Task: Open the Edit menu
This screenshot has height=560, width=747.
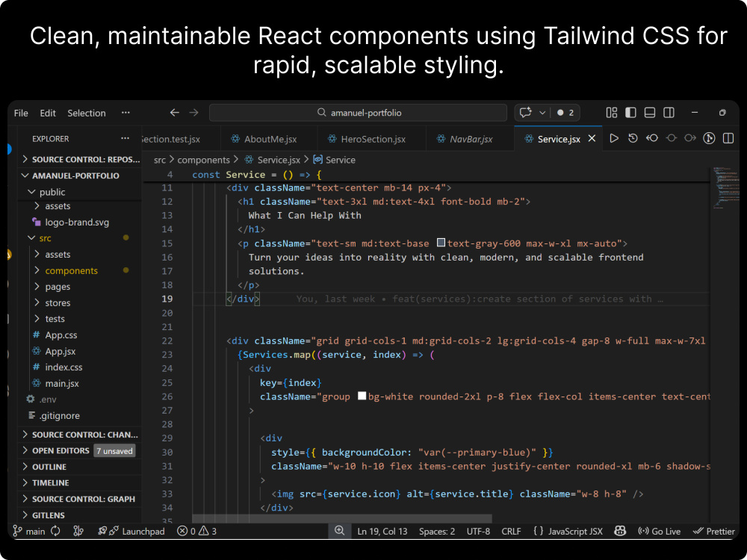Action: pos(48,113)
